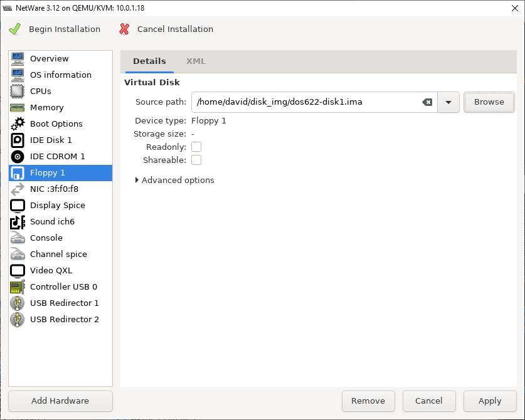Click the IDE CDROM 1 disc icon
The width and height of the screenshot is (525, 420).
(x=18, y=157)
